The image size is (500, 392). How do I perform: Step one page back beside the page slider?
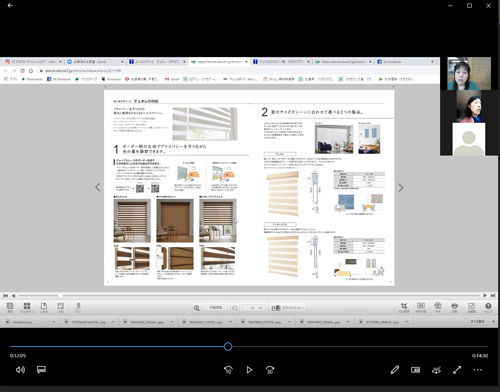[13, 296]
